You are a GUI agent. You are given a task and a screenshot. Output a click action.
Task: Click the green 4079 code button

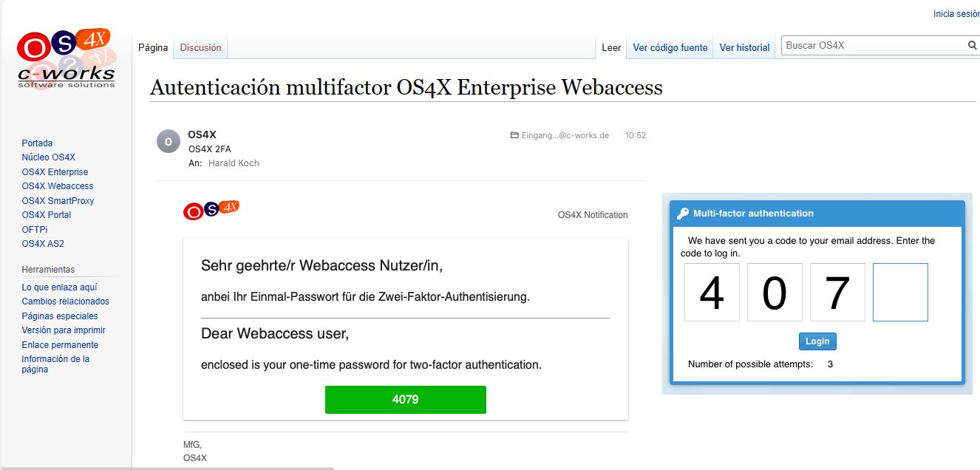coord(405,400)
